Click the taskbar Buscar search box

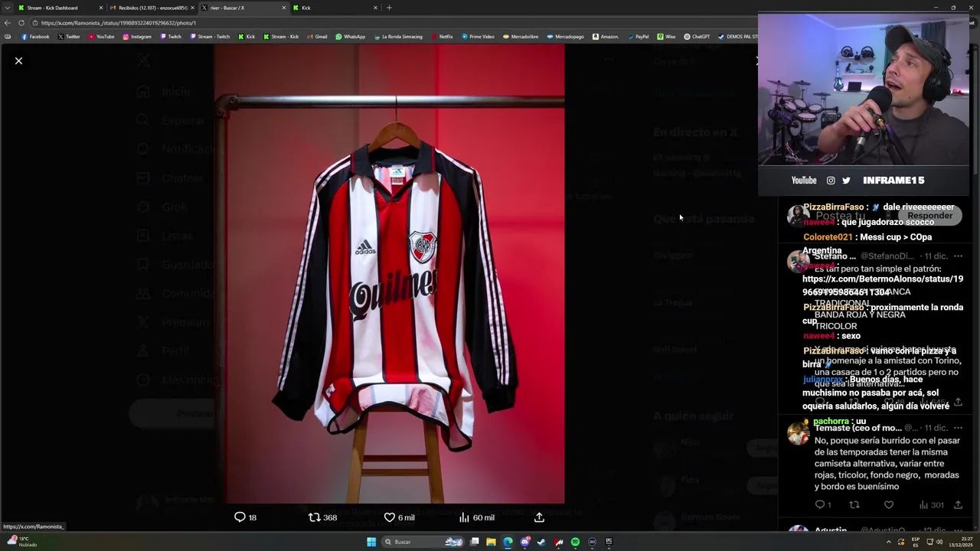point(423,542)
